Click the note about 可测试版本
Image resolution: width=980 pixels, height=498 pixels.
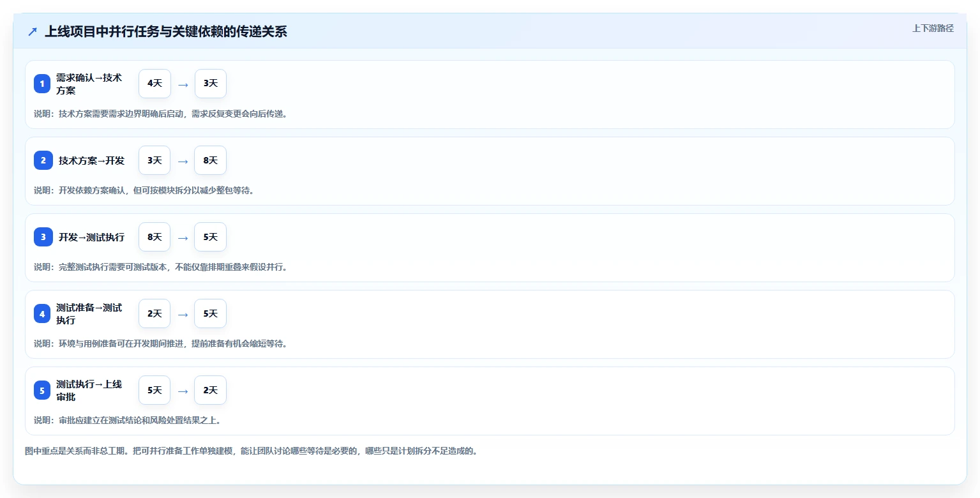tap(160, 267)
